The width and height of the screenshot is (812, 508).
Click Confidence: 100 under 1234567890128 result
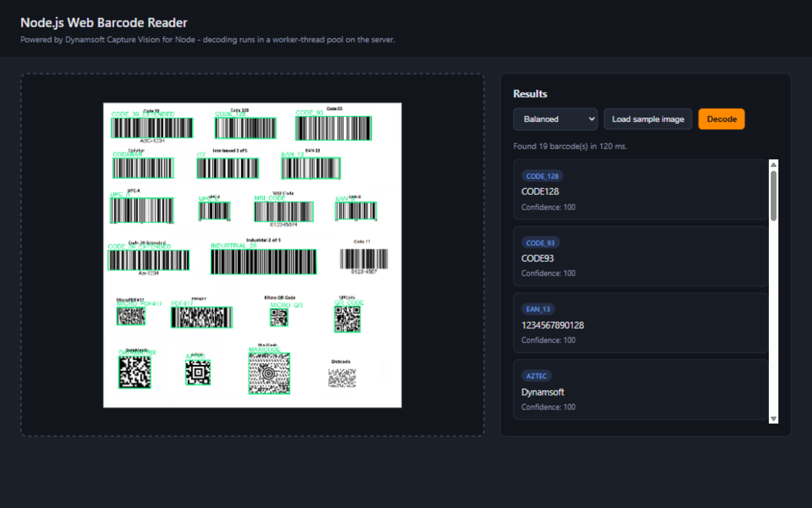[x=548, y=340]
